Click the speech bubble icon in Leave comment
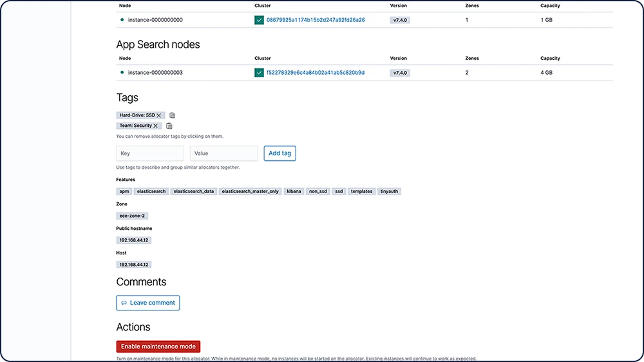 click(124, 303)
